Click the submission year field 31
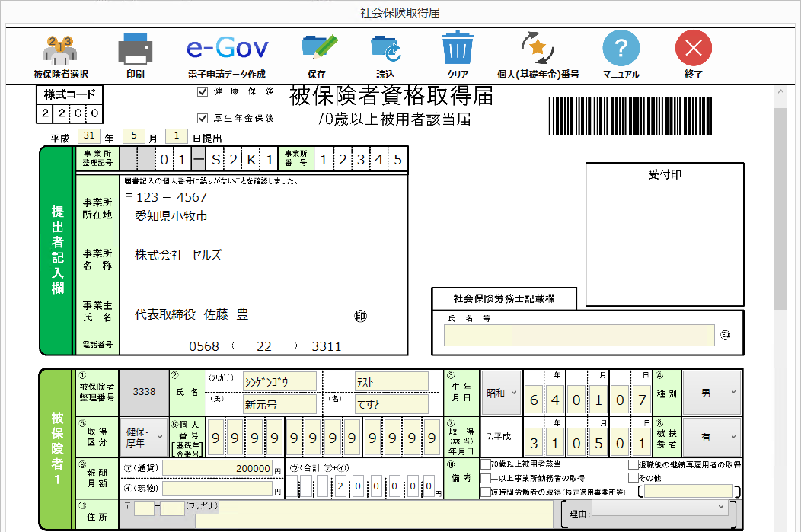801x532 pixels. pyautogui.click(x=89, y=135)
